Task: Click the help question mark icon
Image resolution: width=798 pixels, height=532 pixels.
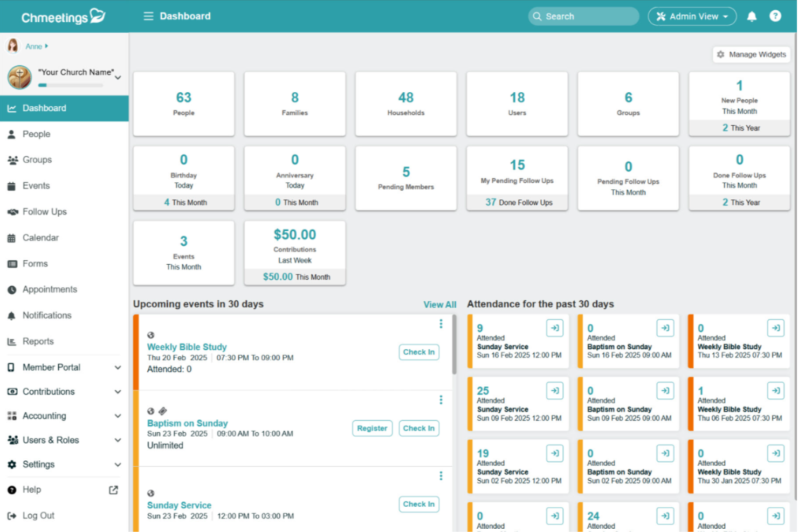Action: 775,16
